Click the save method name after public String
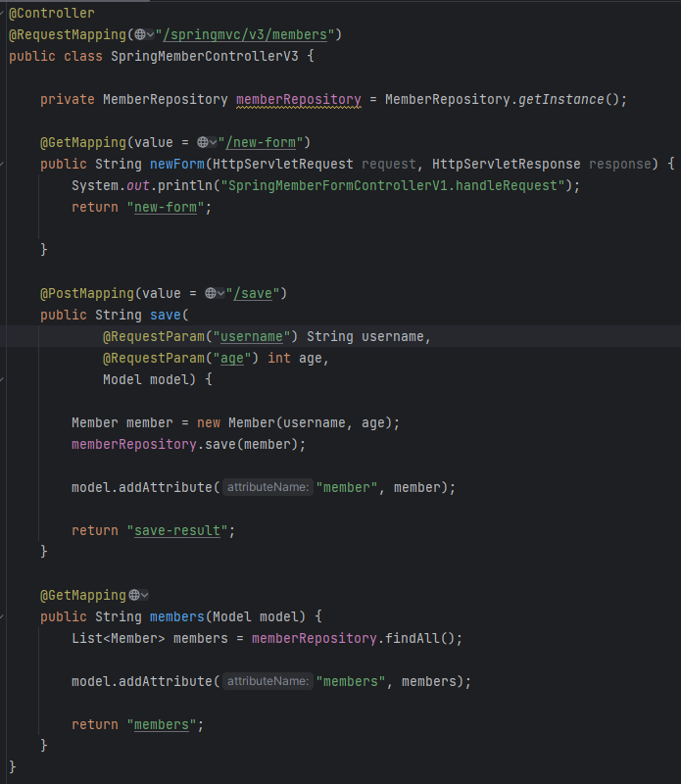The width and height of the screenshot is (681, 784). 166,315
